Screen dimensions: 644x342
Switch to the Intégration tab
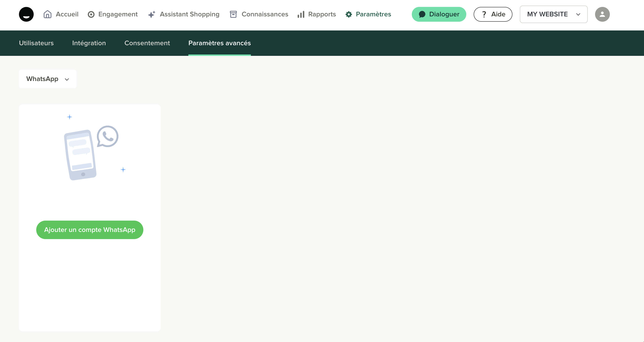89,43
